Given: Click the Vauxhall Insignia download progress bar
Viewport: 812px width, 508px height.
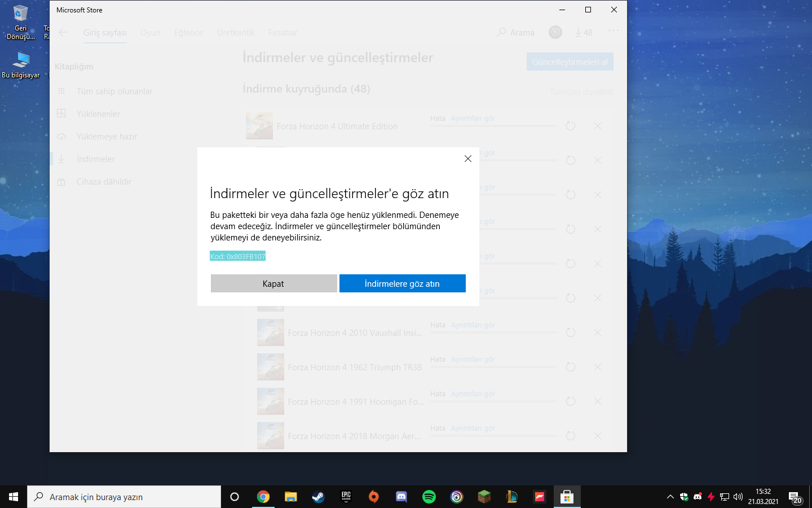Looking at the screenshot, I should coord(493,333).
